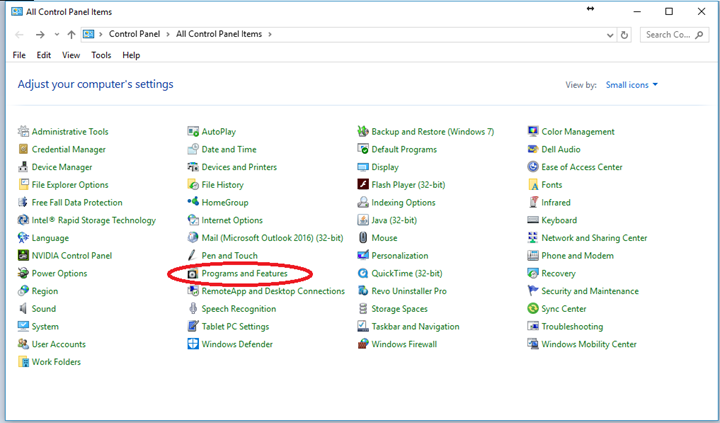
Task: Open the Taskbar and Navigation link
Action: pos(415,327)
